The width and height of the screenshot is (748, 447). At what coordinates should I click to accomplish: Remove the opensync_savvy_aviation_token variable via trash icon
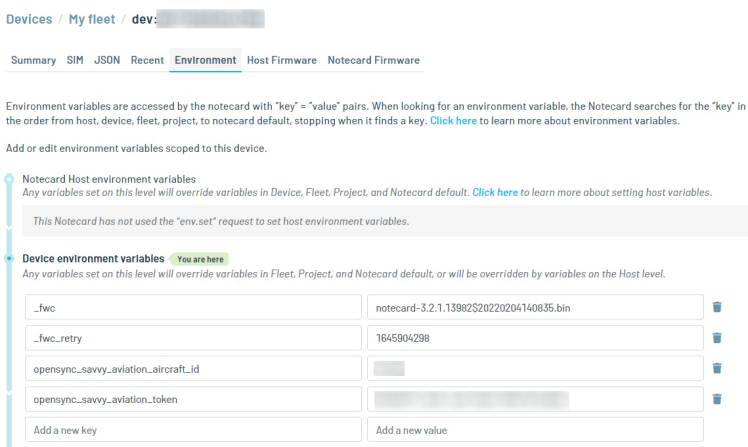tap(716, 399)
